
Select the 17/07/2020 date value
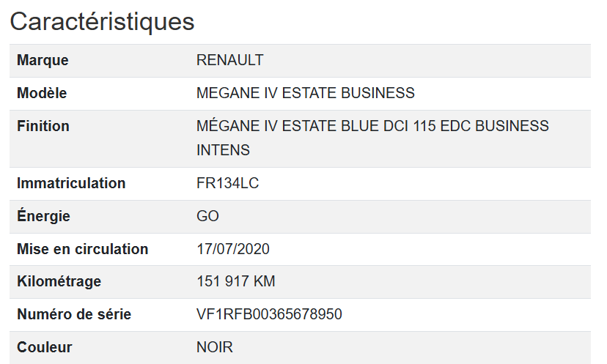coord(233,249)
